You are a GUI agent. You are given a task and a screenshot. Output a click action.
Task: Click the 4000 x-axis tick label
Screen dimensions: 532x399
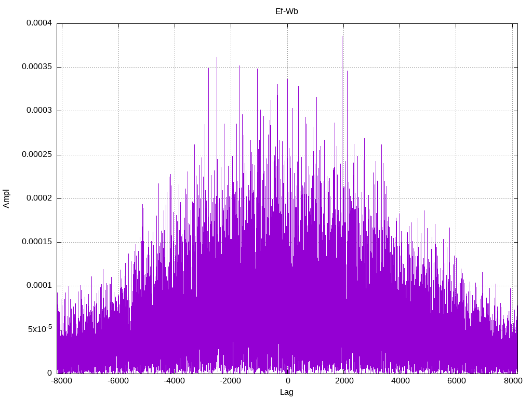[401, 381]
